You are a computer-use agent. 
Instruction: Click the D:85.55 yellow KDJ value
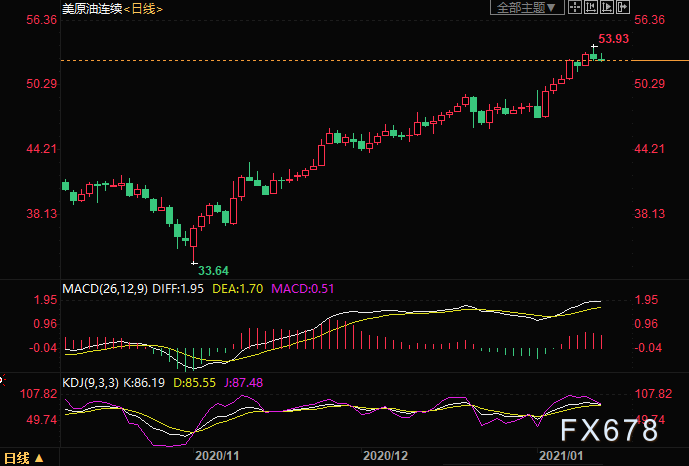coord(195,383)
